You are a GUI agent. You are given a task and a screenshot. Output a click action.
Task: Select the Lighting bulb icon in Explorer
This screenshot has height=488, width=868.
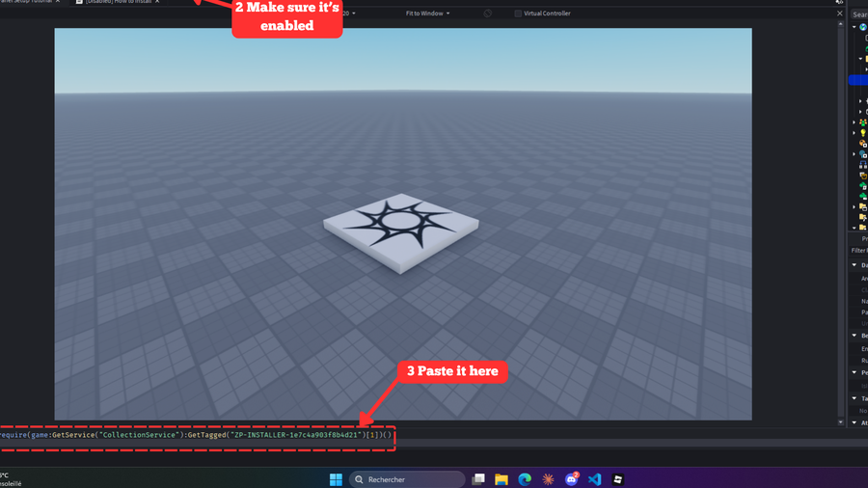pyautogui.click(x=863, y=133)
